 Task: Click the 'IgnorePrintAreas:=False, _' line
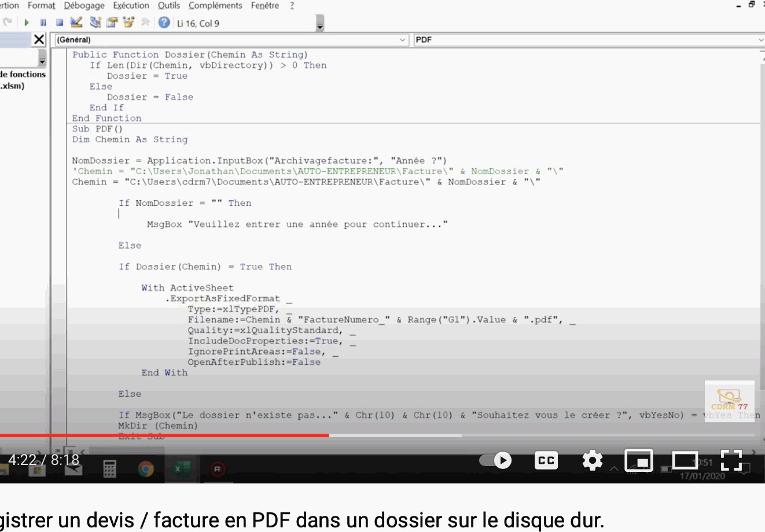click(x=263, y=352)
